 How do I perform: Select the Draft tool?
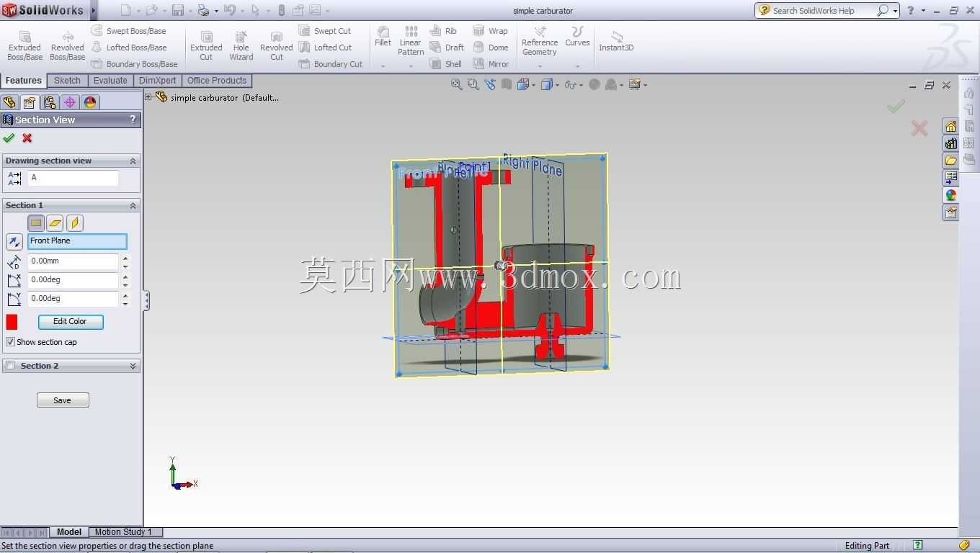[447, 48]
